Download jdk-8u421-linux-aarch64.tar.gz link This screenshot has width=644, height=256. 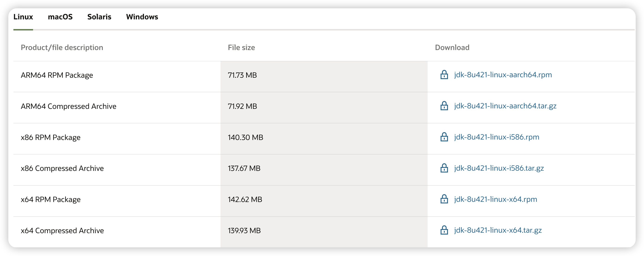[x=505, y=106]
